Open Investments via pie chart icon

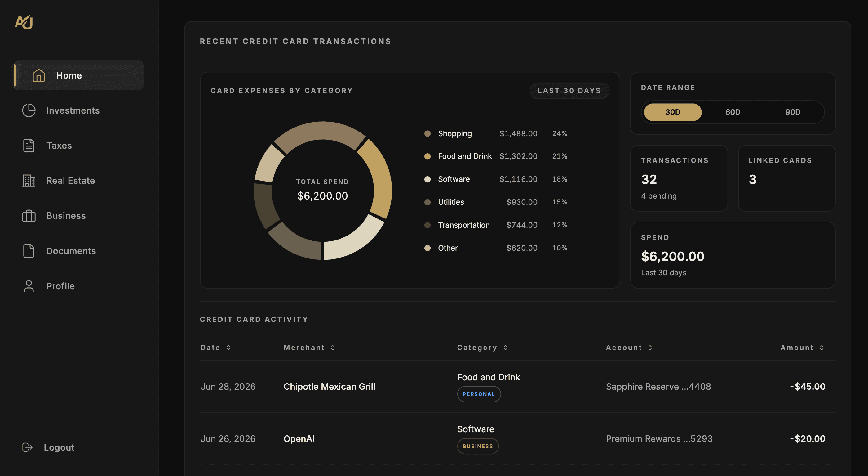[x=29, y=110]
